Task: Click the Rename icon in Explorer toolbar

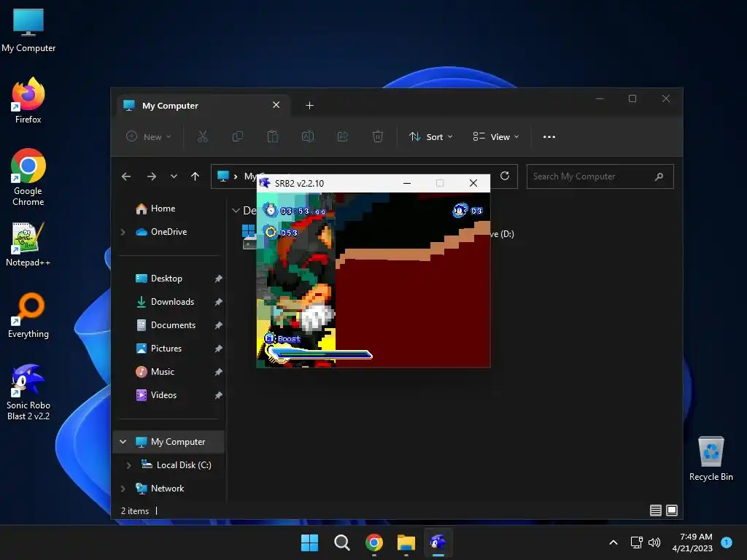Action: [308, 136]
